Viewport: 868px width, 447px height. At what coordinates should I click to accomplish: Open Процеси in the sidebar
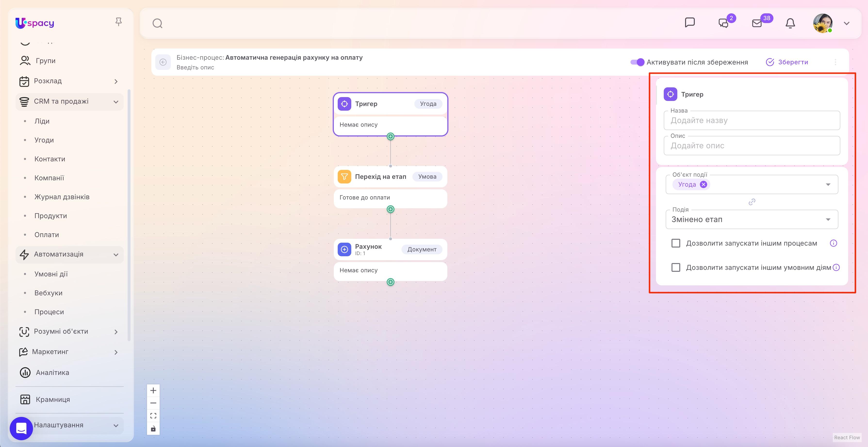[49, 312]
